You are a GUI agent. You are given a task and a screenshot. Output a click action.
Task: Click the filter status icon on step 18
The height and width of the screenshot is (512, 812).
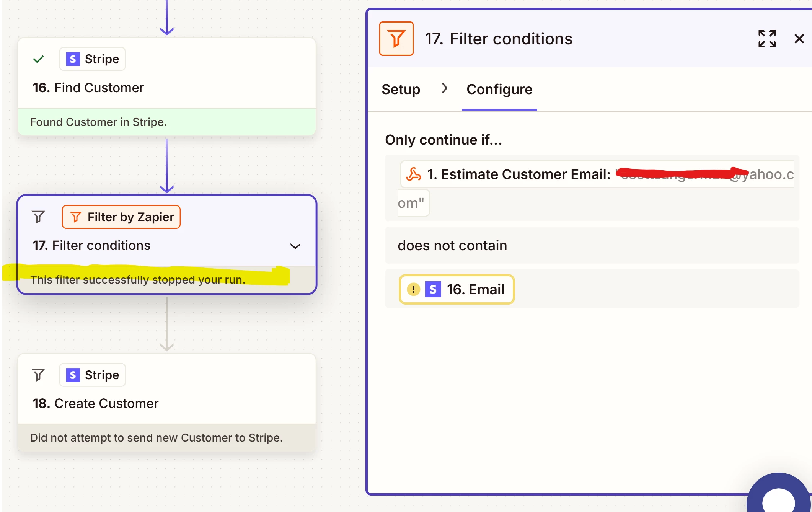[x=38, y=375]
